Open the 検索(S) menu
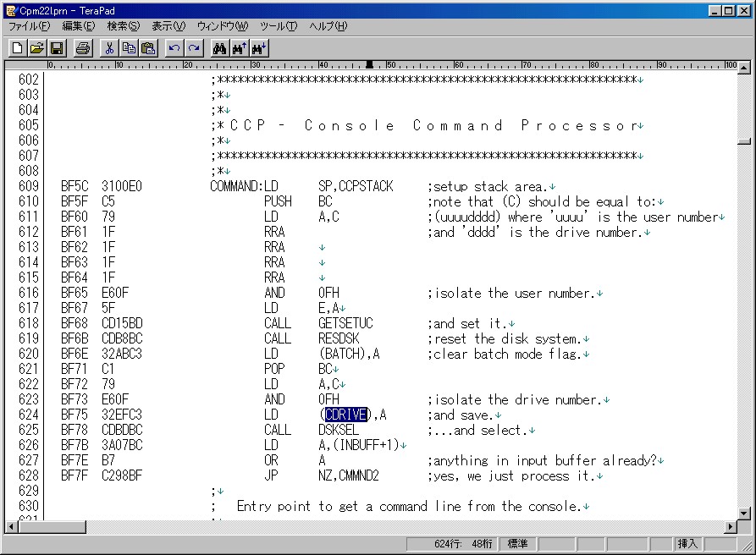The image size is (756, 555). 124,26
